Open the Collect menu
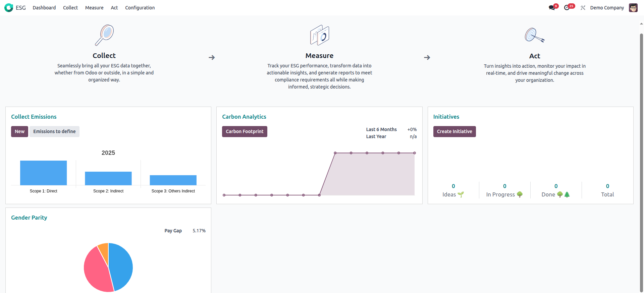Image resolution: width=644 pixels, height=293 pixels. [x=70, y=8]
